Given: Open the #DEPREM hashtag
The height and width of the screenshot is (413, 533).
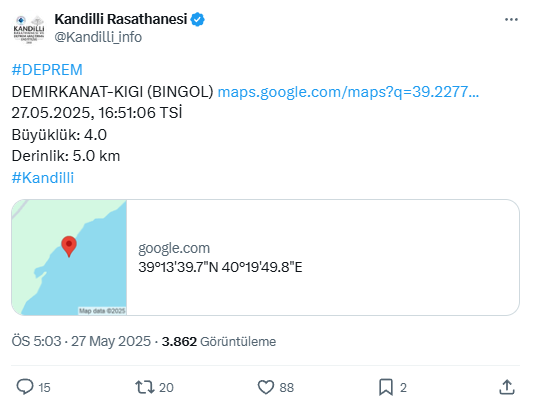Looking at the screenshot, I should 47,70.
